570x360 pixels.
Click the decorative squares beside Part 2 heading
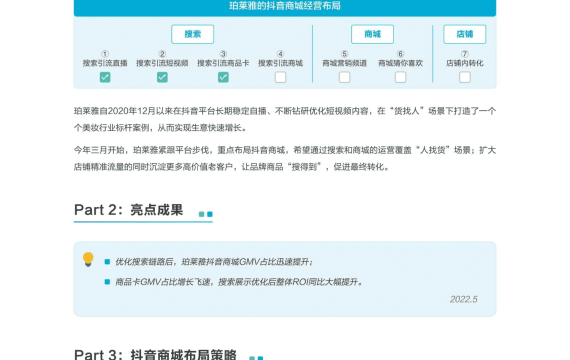click(x=206, y=214)
